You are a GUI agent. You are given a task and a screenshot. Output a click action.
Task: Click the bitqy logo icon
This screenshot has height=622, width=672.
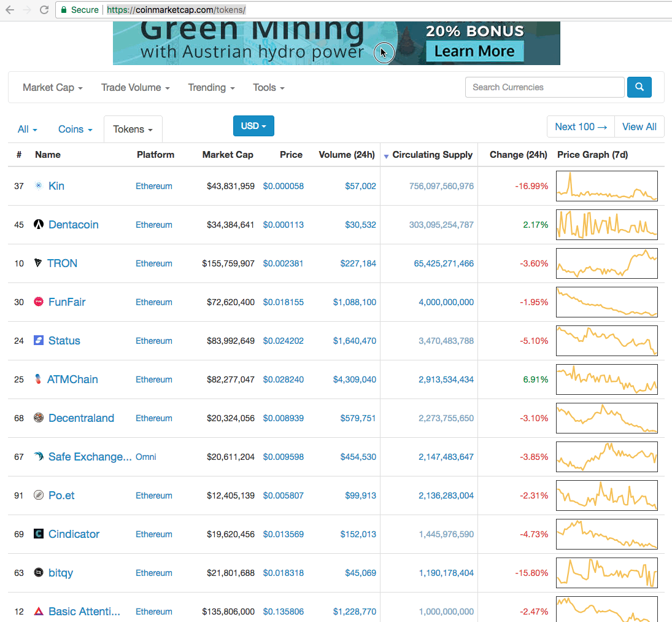coord(39,572)
